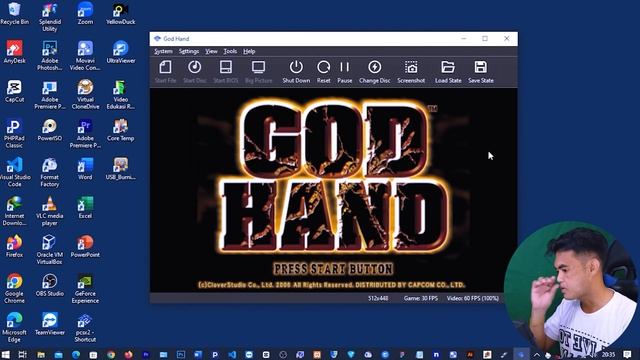Click the Game: 30 FPS status entry

420,298
